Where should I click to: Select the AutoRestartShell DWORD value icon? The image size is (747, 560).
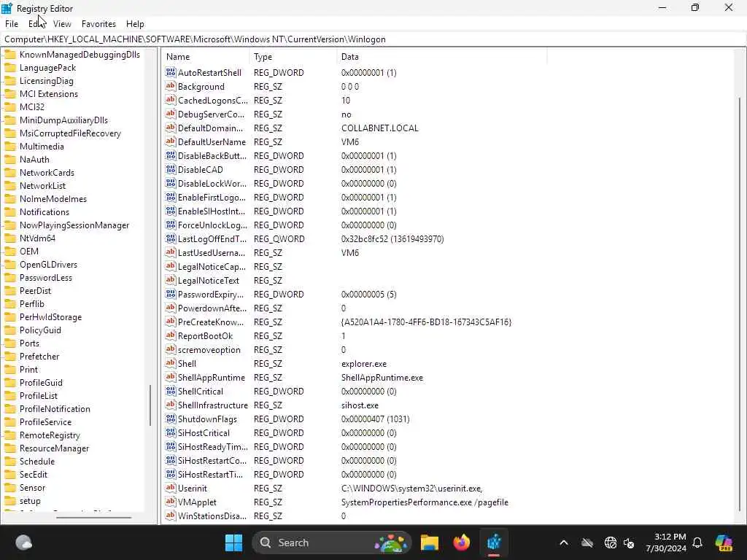tap(171, 72)
